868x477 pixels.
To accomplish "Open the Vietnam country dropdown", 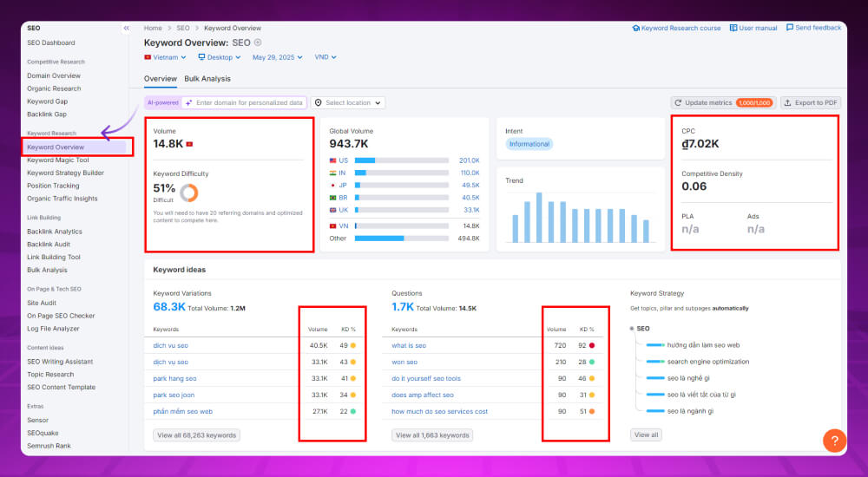I will (165, 57).
